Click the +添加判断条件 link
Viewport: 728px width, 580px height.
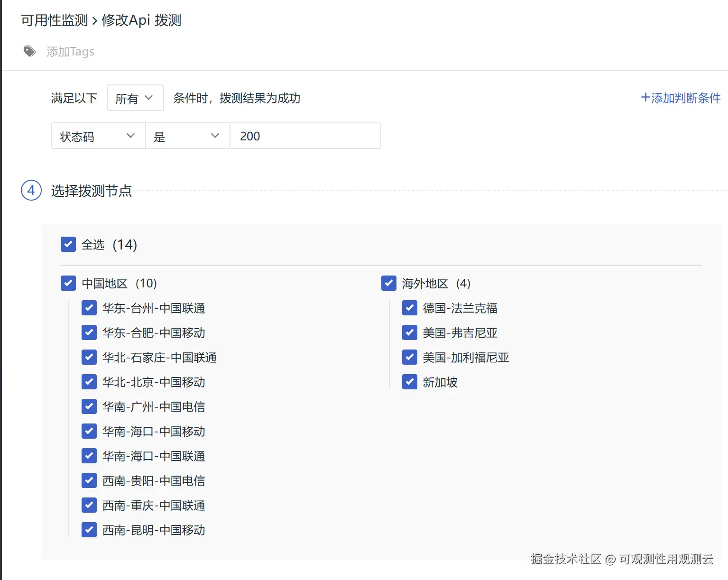tap(681, 98)
